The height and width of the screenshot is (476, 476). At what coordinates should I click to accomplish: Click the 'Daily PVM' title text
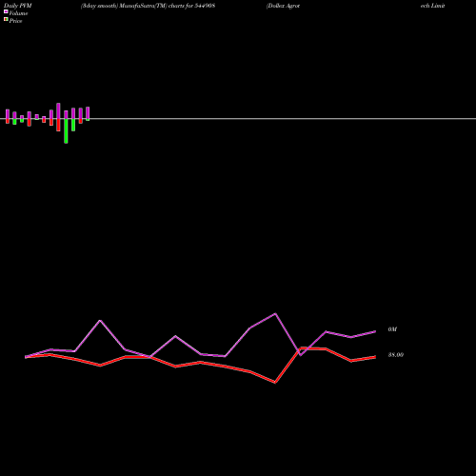coord(18,6)
